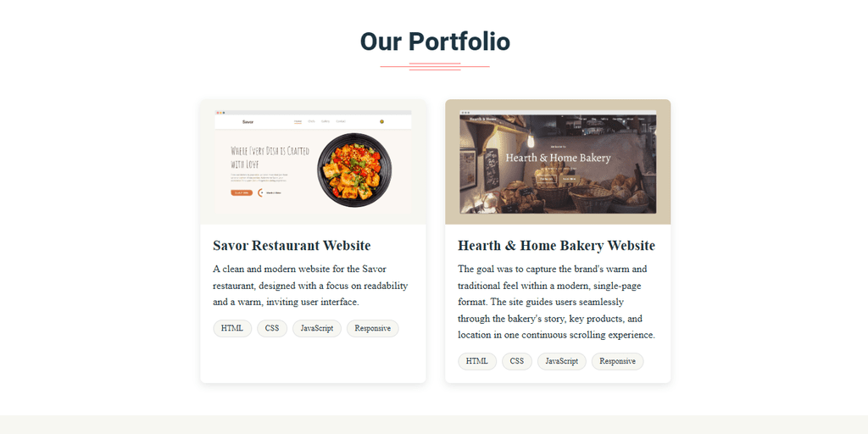Select the CSS tag on Savor card
Screen dimensions: 868x434
point(272,328)
